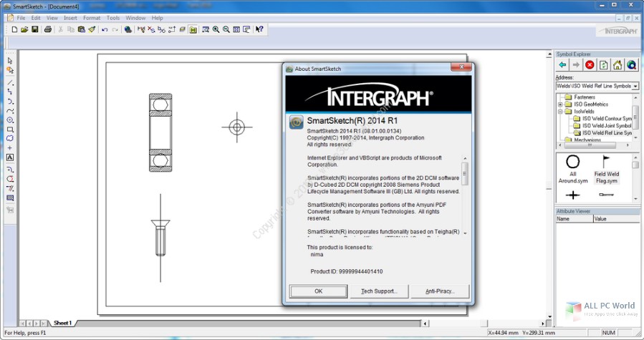The width and height of the screenshot is (644, 340).
Task: Click the Fit view toolbar icon
Action: click(x=236, y=29)
